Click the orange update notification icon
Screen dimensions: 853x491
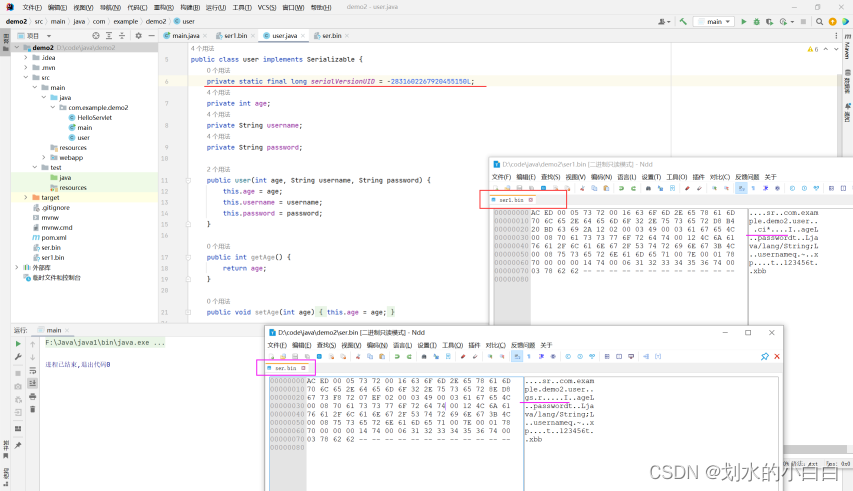pos(832,22)
